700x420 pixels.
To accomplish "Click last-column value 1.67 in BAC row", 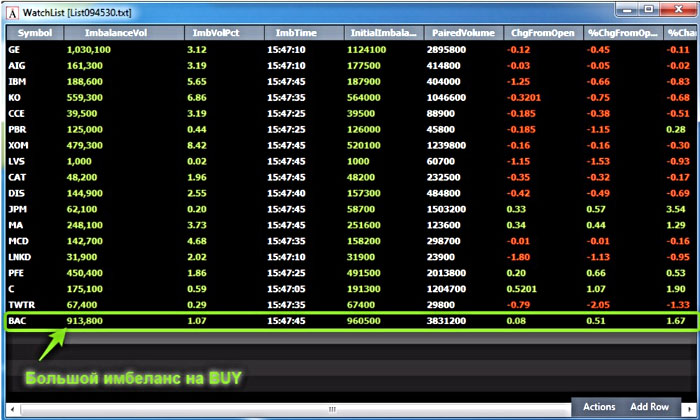I will (676, 321).
